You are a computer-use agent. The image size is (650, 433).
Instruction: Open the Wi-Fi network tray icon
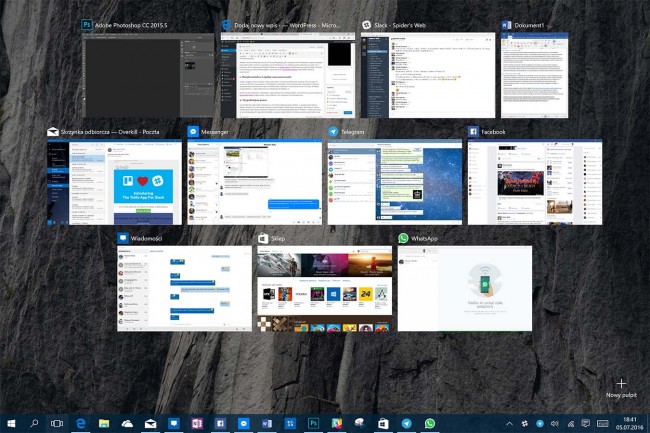tap(570, 423)
